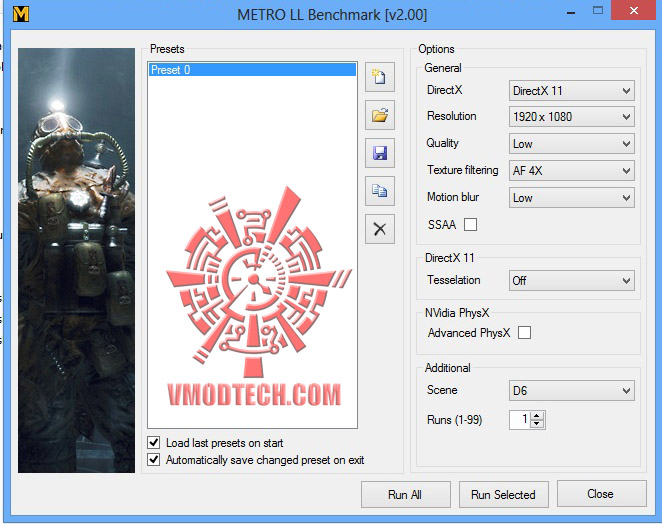
Task: Minimize the benchmark window
Action: click(570, 13)
